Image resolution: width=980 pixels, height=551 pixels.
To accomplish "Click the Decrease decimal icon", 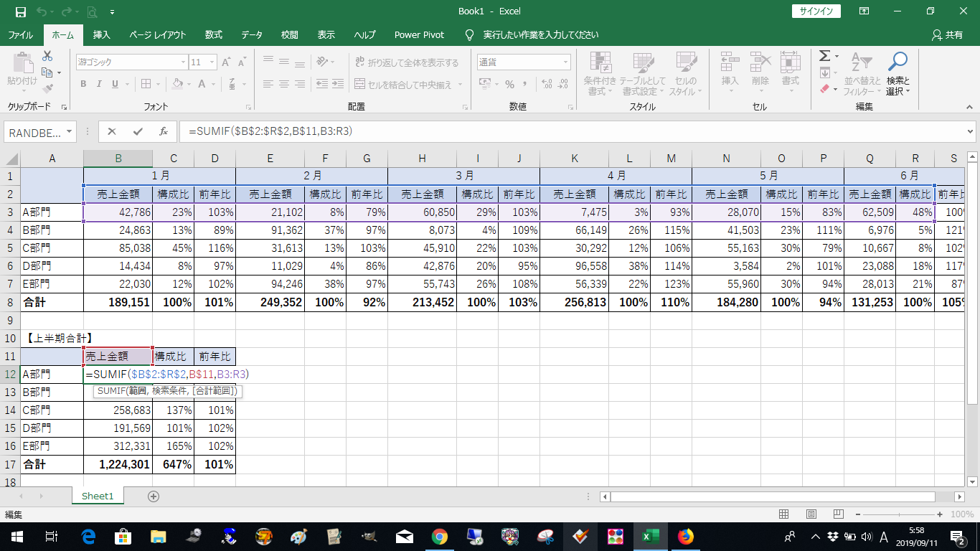I will (x=563, y=84).
